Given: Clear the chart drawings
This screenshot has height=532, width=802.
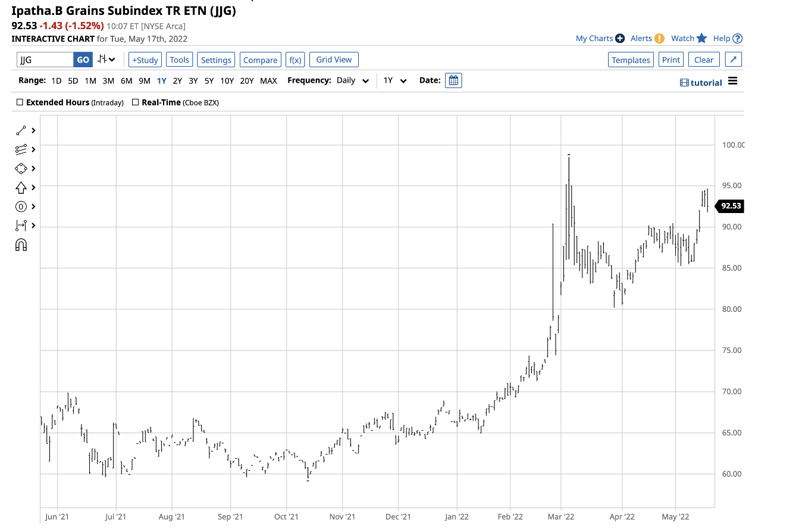Looking at the screenshot, I should [704, 60].
